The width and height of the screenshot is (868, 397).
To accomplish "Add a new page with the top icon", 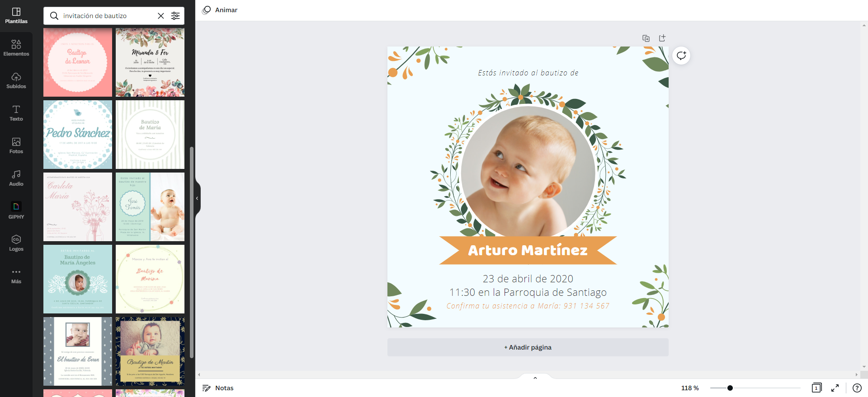I will [662, 38].
